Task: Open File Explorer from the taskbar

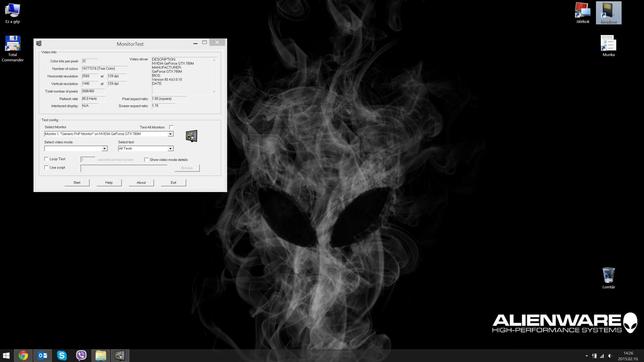Action: coord(101,355)
